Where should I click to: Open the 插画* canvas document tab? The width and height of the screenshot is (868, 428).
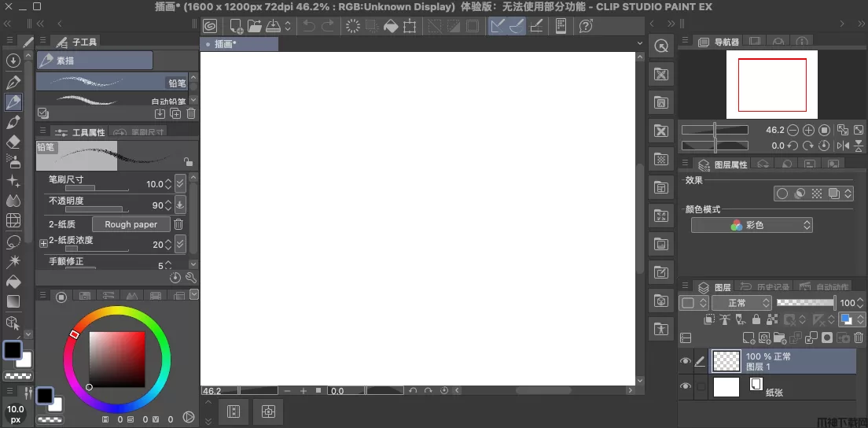tap(239, 44)
